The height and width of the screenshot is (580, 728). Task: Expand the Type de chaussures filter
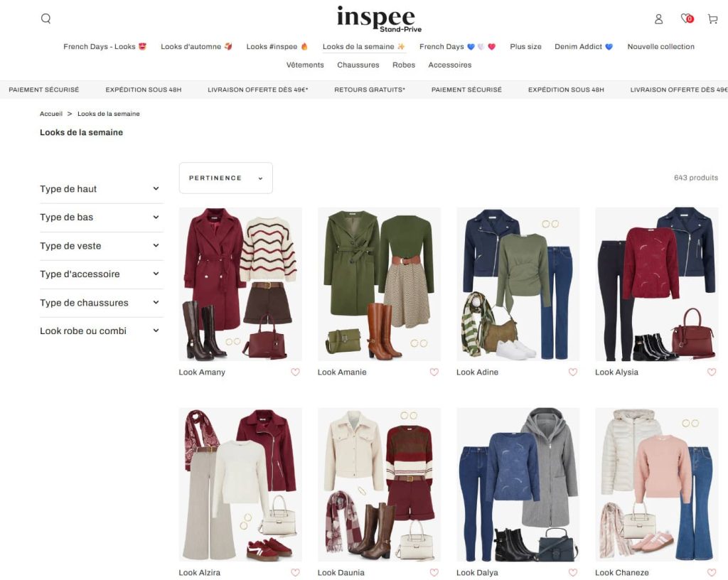(x=101, y=303)
